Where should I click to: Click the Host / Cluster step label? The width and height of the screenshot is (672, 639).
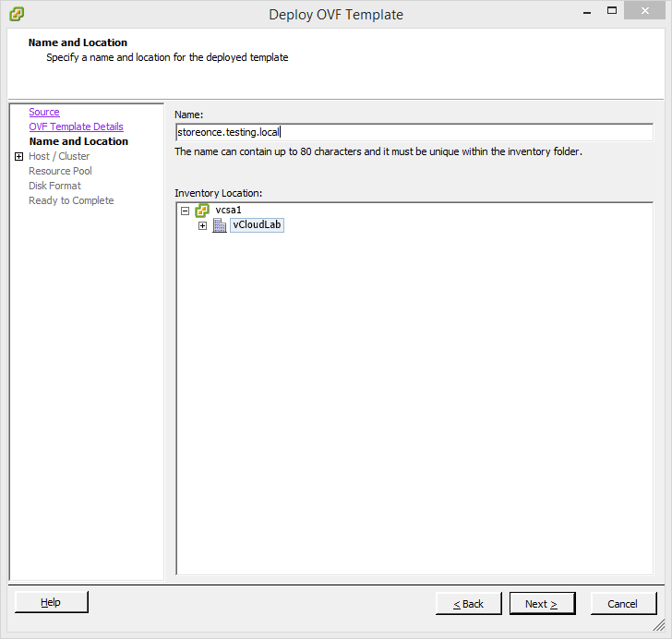59,156
